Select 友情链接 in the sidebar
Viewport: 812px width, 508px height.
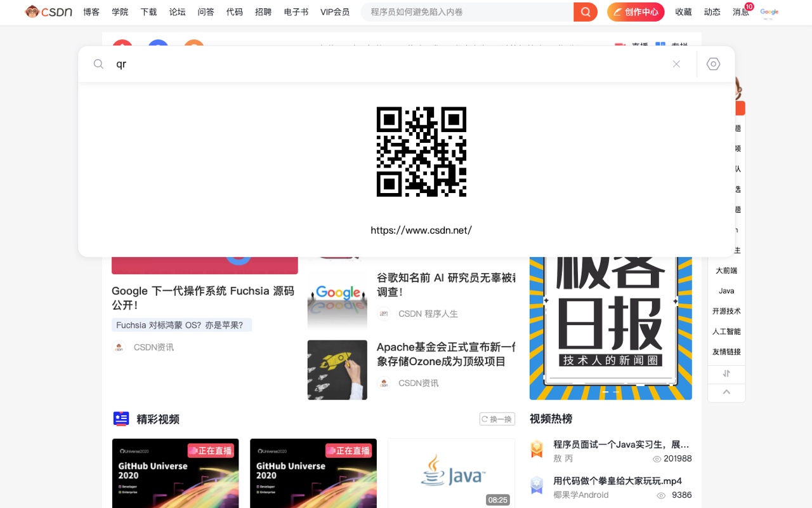(x=726, y=352)
